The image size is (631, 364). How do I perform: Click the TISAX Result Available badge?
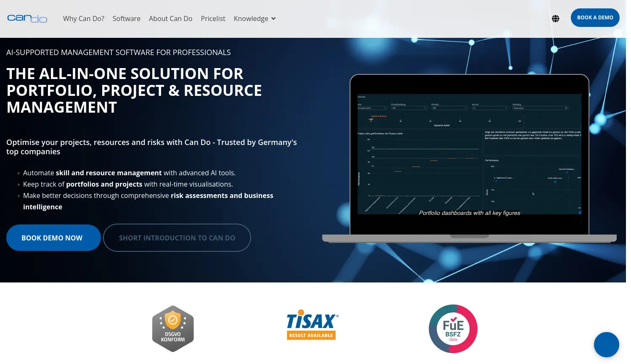311,324
